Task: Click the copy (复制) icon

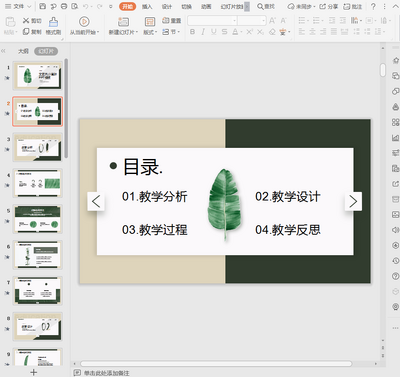Action: pos(26,32)
